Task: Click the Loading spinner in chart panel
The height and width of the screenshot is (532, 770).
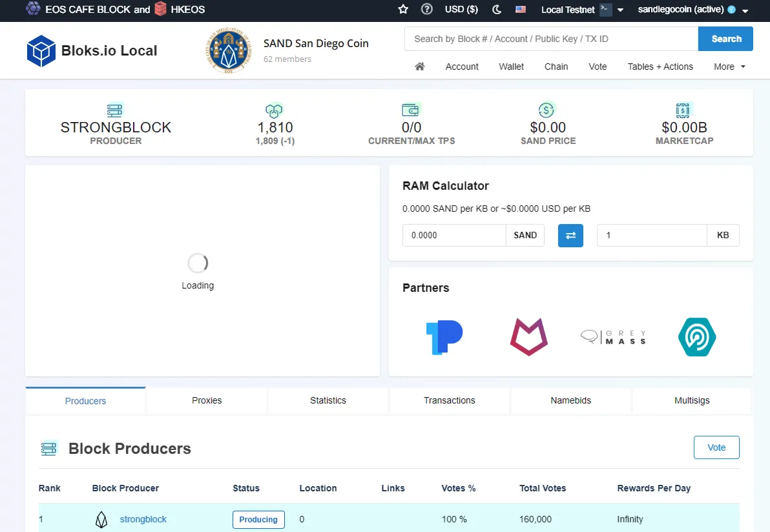Action: click(x=198, y=263)
